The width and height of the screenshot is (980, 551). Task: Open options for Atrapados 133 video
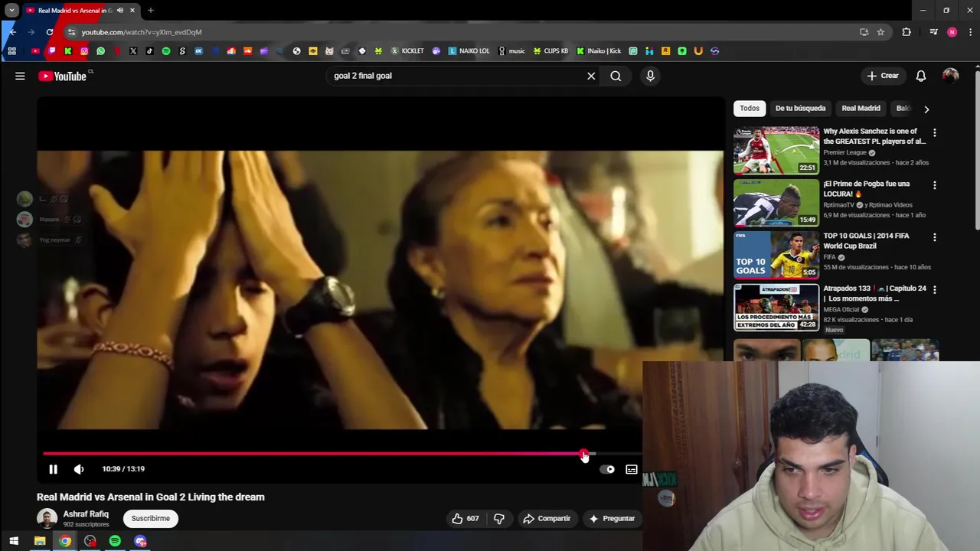tap(934, 290)
